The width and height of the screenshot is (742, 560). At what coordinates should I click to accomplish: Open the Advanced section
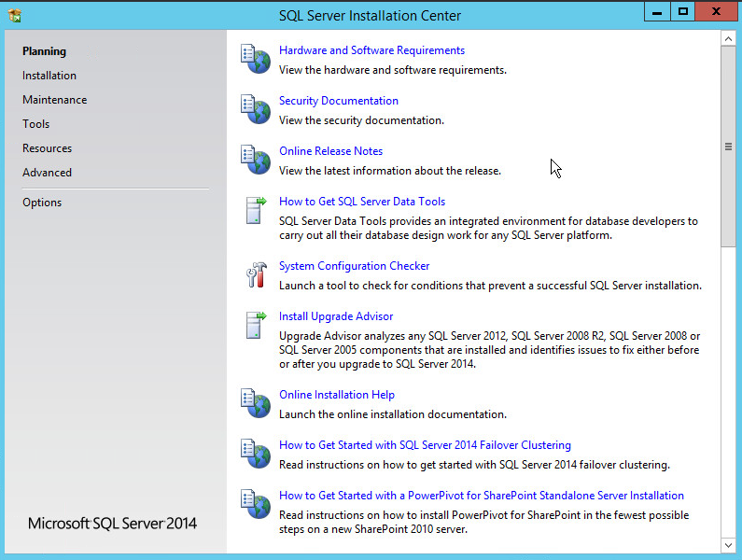(x=48, y=173)
